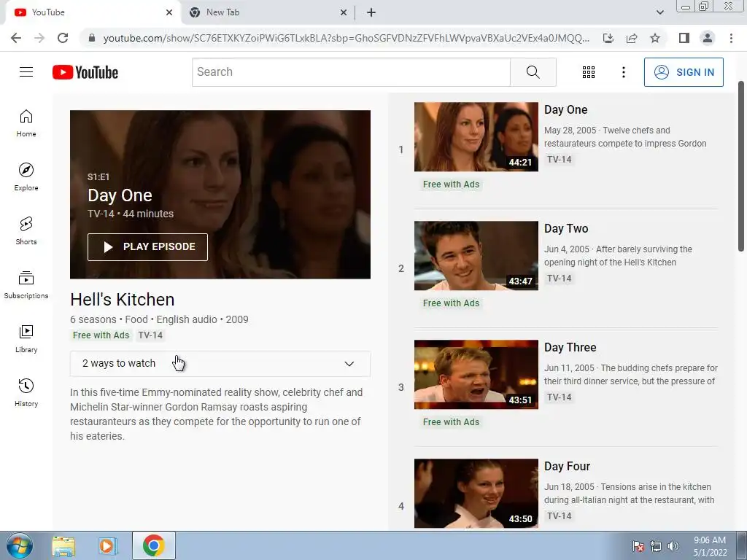Focus the YouTube Search field

(351, 72)
